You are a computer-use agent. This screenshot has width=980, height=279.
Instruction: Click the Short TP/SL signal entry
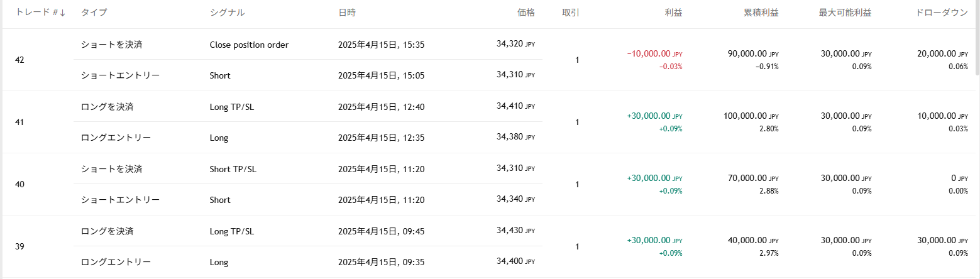pos(233,169)
